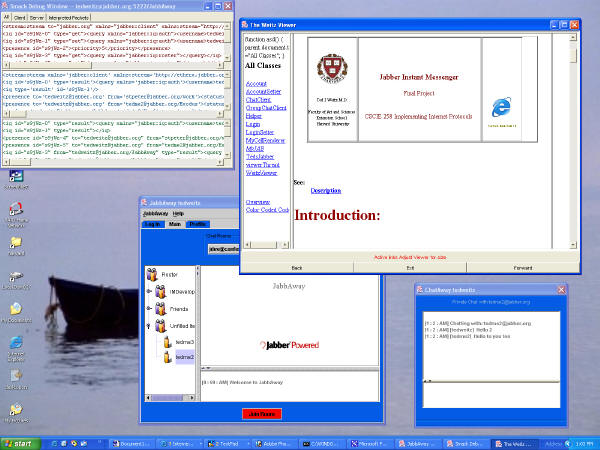The image size is (600, 450).
Task: Click the Roster group icon in the tree
Action: pyautogui.click(x=152, y=273)
